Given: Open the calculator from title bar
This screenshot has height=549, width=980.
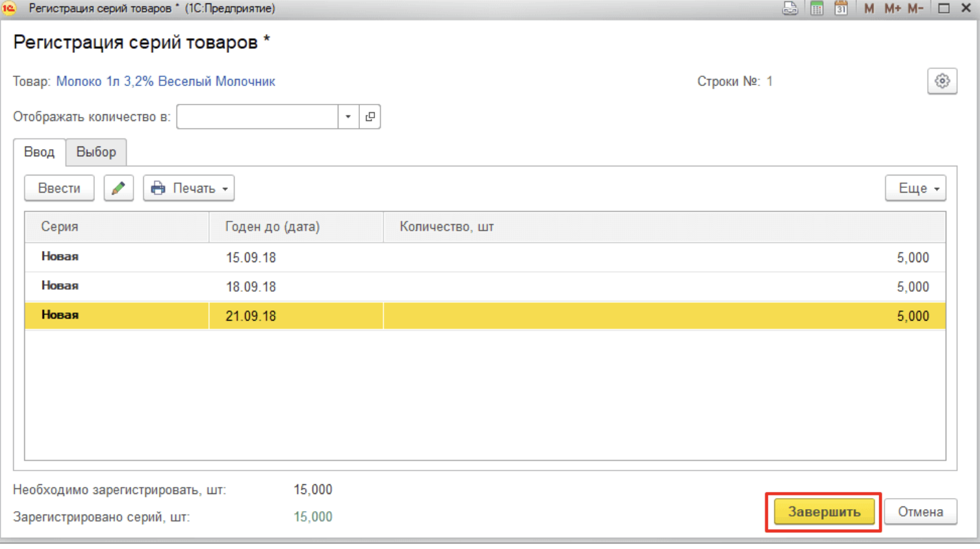Looking at the screenshot, I should (817, 9).
